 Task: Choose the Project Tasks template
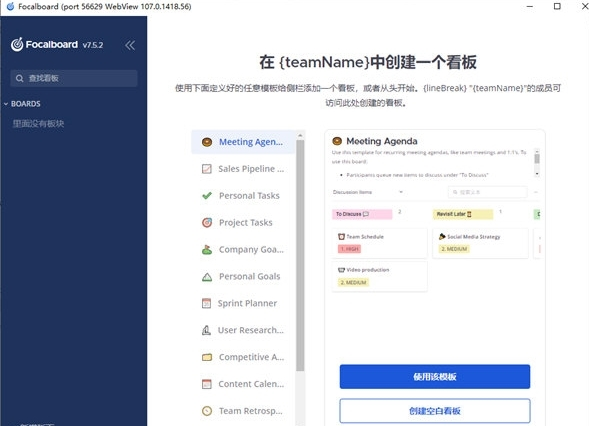click(243, 222)
